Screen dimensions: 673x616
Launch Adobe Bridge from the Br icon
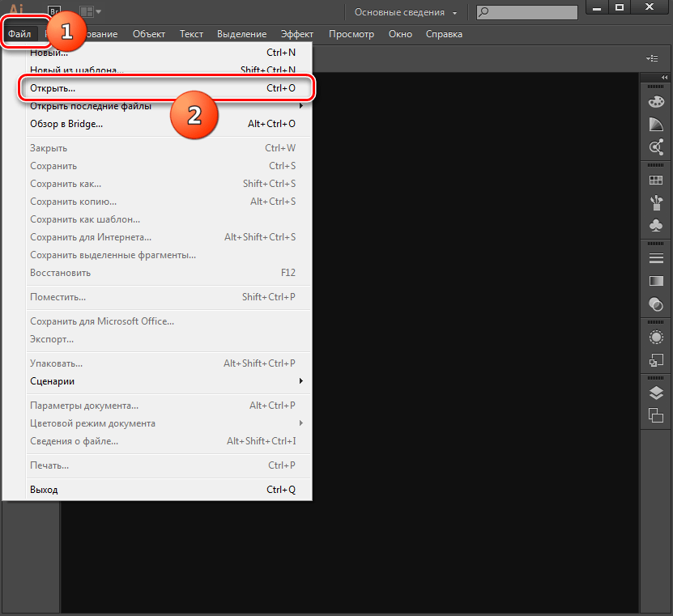pyautogui.click(x=56, y=11)
